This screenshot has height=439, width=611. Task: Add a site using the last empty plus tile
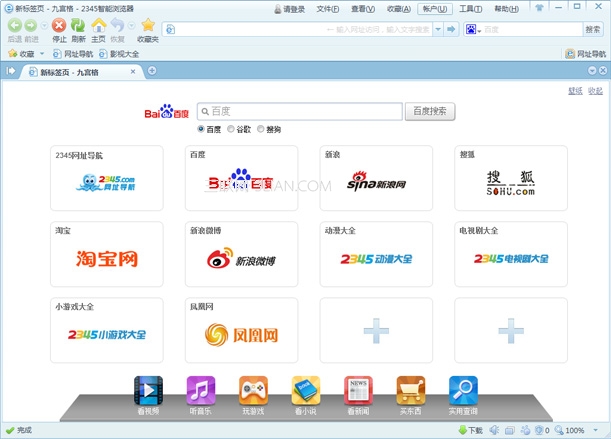coord(511,330)
